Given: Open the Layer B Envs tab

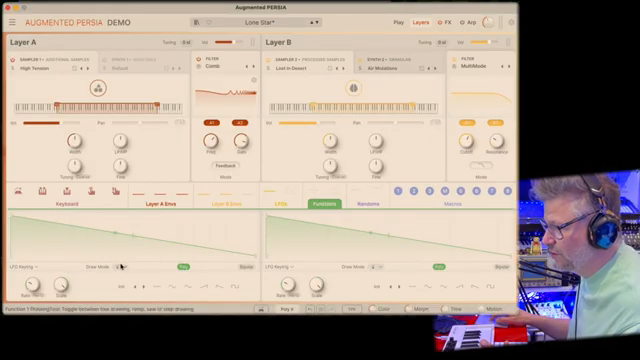Looking at the screenshot, I should [227, 204].
